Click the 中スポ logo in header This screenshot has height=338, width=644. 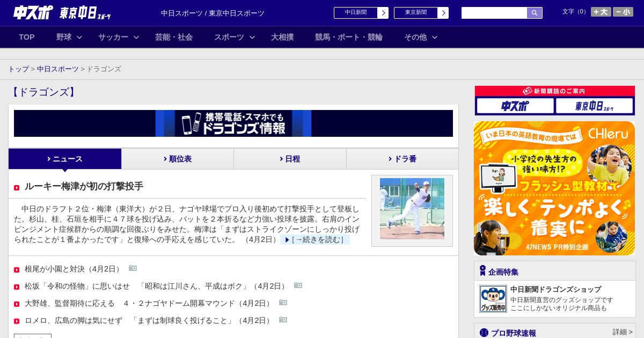[x=33, y=12]
